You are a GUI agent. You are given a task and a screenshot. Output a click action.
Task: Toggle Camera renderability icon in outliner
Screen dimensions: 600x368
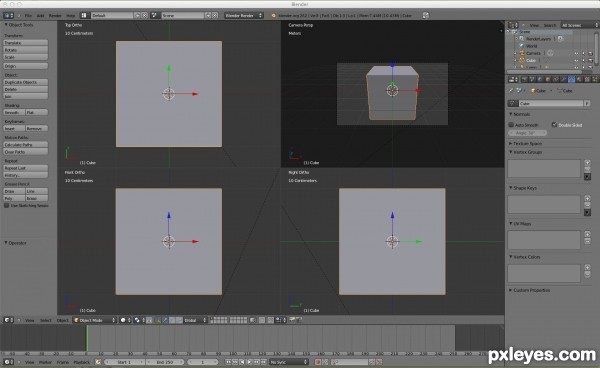click(x=590, y=53)
